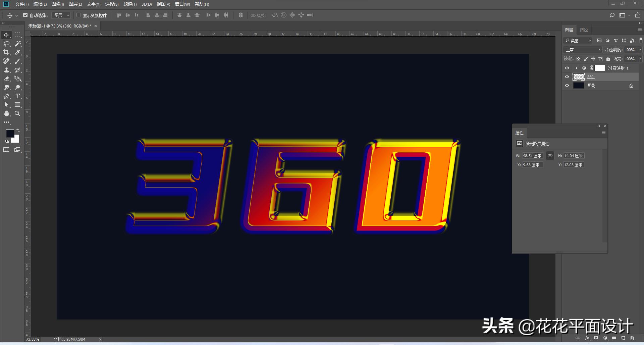The height and width of the screenshot is (345, 644).
Task: Open the Create New Layer button
Action: pyautogui.click(x=623, y=338)
